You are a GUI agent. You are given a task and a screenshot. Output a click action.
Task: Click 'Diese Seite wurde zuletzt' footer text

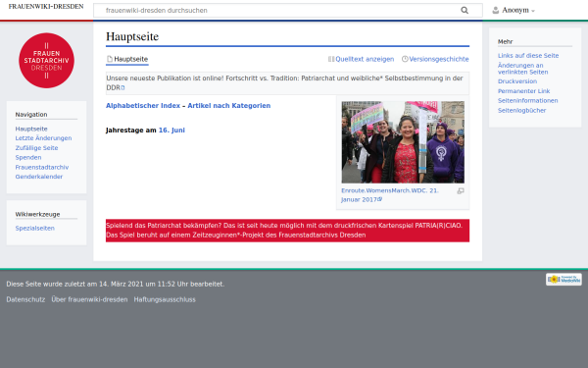point(116,284)
